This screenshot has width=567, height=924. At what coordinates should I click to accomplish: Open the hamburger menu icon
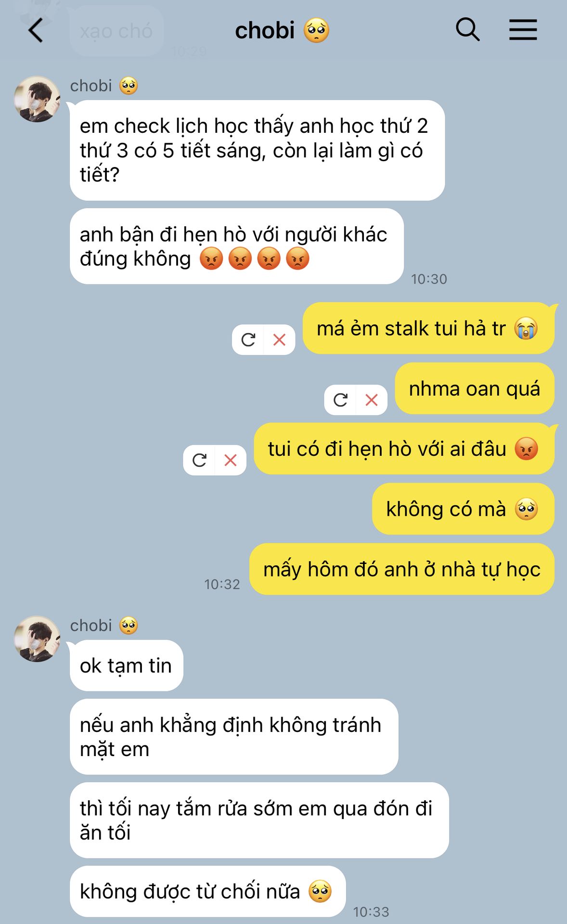coord(523,30)
